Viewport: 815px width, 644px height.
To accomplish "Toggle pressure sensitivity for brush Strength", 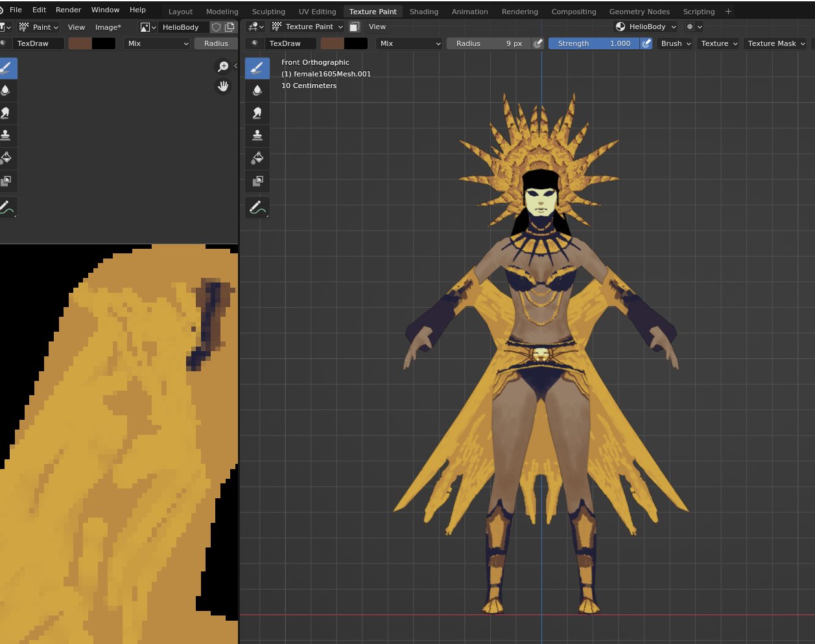I will click(x=646, y=43).
